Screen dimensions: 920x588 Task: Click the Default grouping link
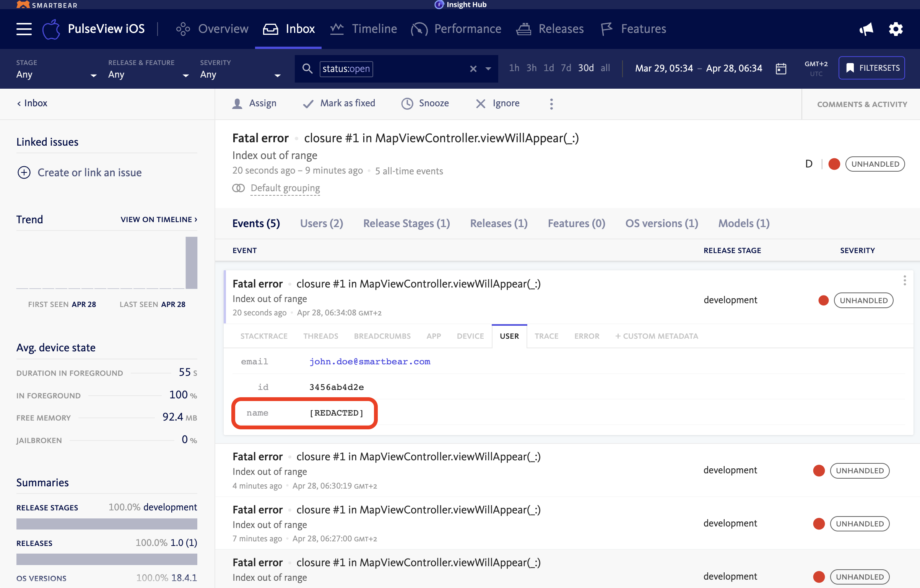pyautogui.click(x=285, y=188)
